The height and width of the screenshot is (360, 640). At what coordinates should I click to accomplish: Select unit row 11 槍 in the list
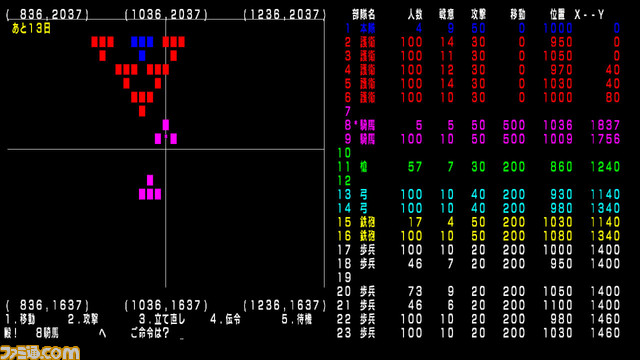pyautogui.click(x=478, y=167)
